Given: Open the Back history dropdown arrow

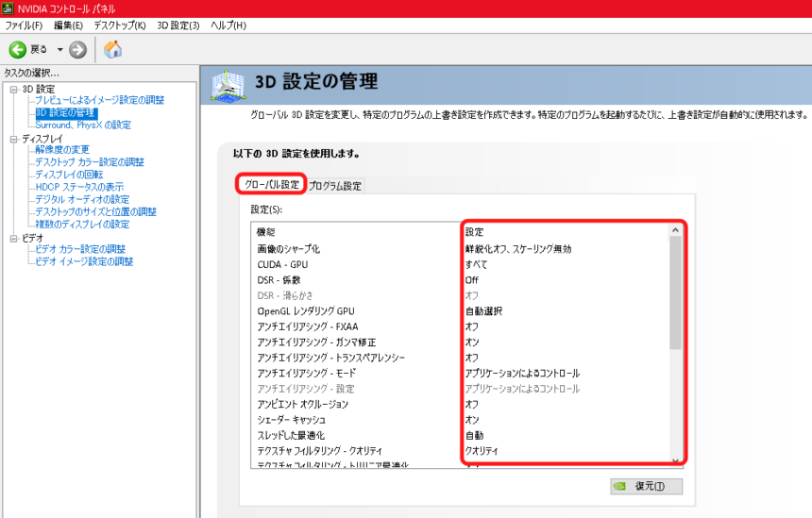Looking at the screenshot, I should (60, 50).
